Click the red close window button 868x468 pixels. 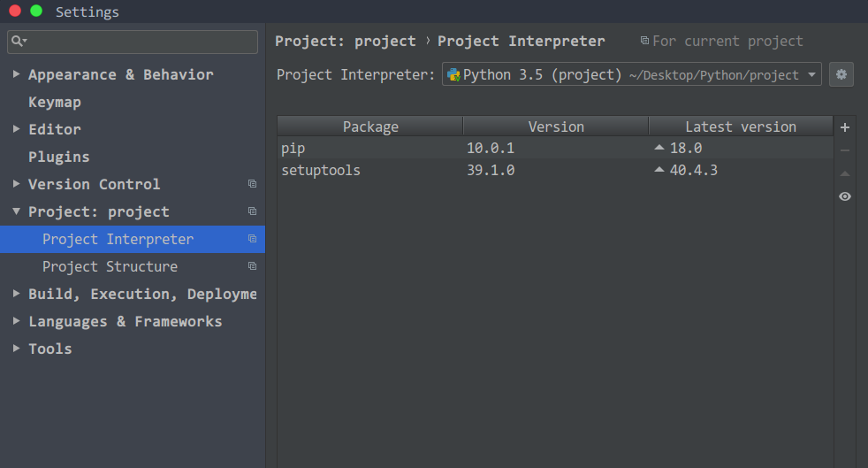pos(15,11)
